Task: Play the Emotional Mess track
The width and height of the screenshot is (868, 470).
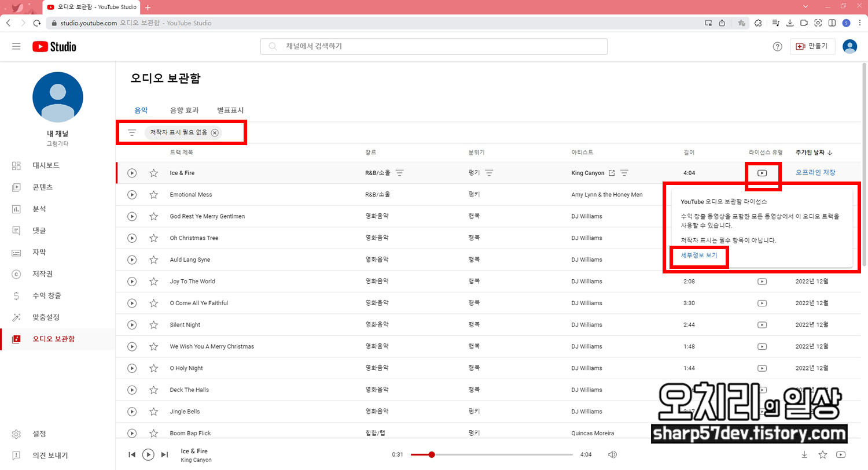Action: (x=132, y=195)
